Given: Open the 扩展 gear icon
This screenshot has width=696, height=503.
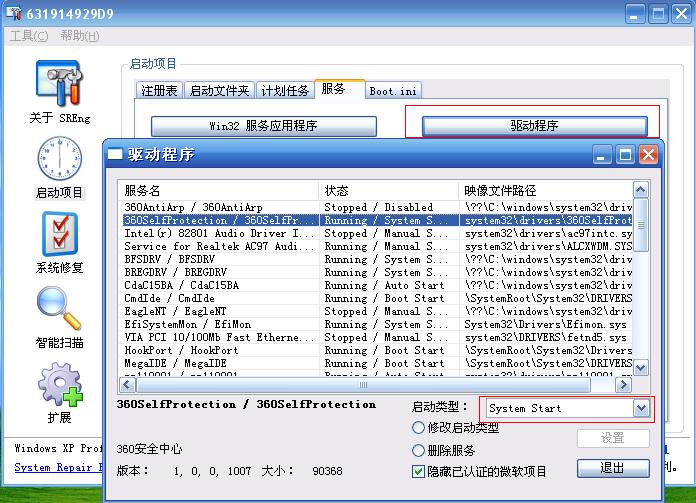Looking at the screenshot, I should (60, 384).
